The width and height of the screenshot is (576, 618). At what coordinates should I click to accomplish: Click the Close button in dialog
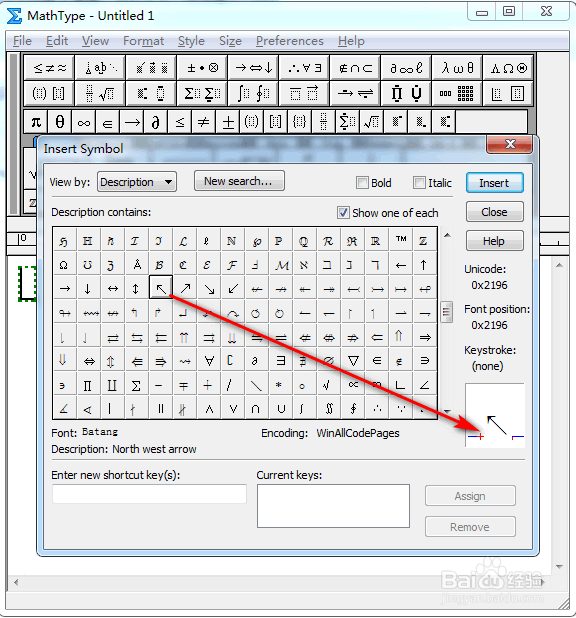pos(495,212)
